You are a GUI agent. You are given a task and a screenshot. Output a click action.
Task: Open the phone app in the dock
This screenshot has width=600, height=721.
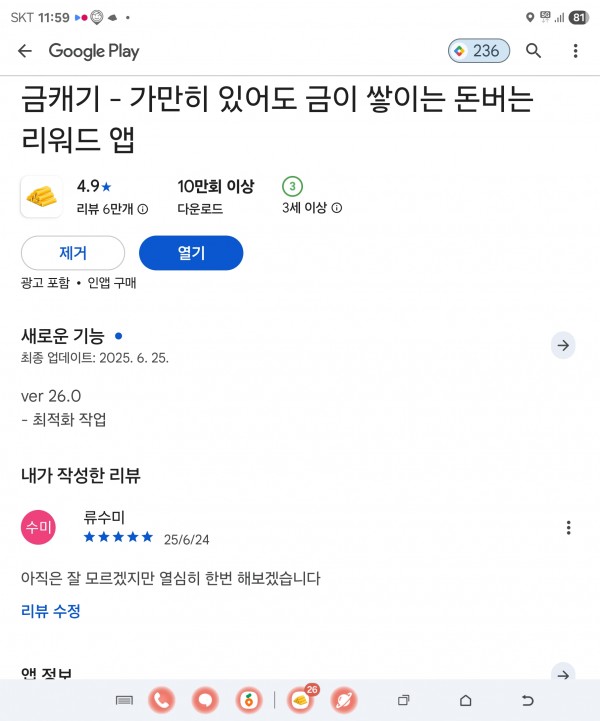(161, 700)
